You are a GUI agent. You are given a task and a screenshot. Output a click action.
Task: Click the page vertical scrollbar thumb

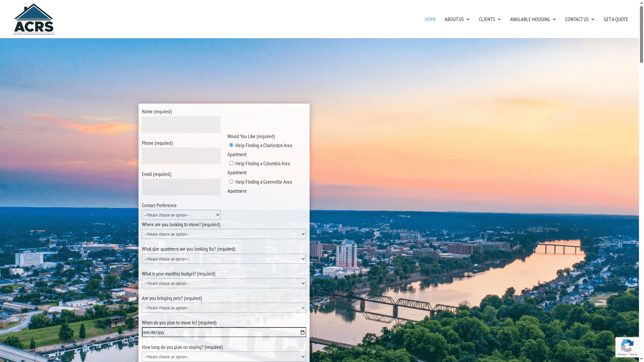point(641,35)
